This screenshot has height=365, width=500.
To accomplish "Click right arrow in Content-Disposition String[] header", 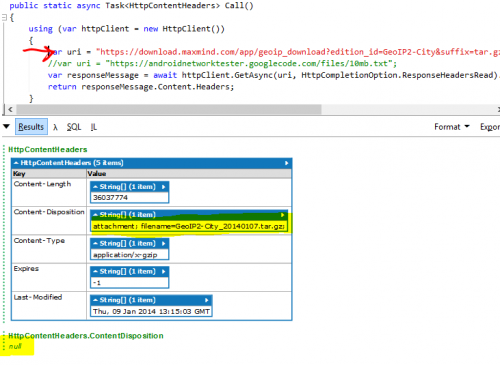I will [x=282, y=215].
